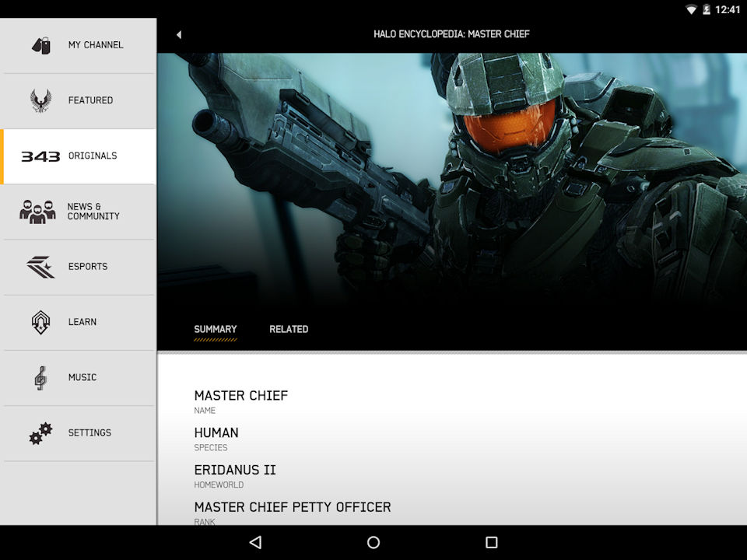Tap the MASTER CHIEF PETTY OFFICER rank

point(293,507)
